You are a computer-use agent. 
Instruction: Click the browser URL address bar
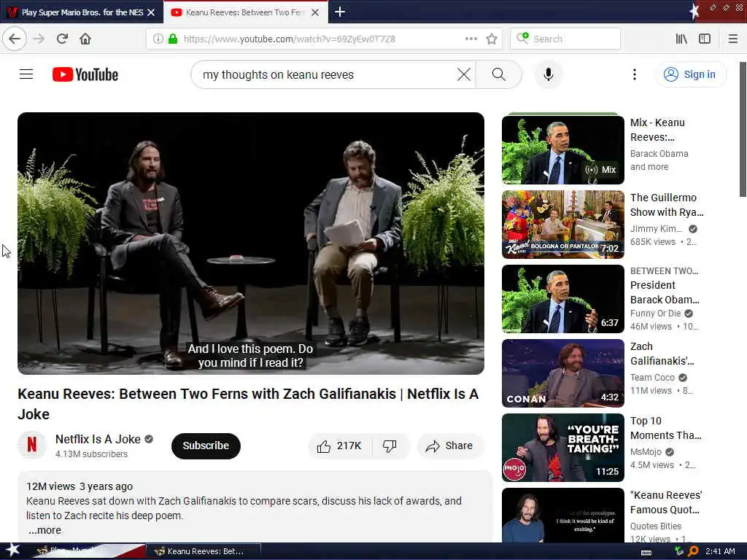pos(323,39)
